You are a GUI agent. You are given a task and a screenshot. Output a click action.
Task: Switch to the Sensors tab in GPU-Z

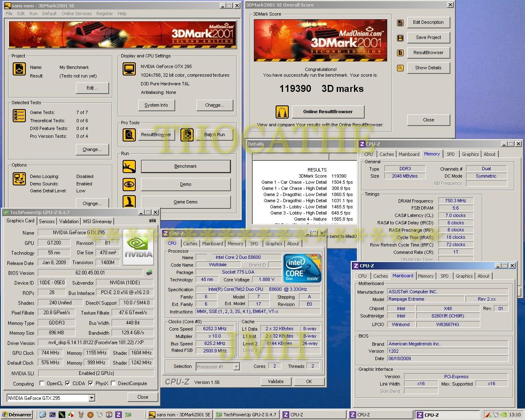47,221
